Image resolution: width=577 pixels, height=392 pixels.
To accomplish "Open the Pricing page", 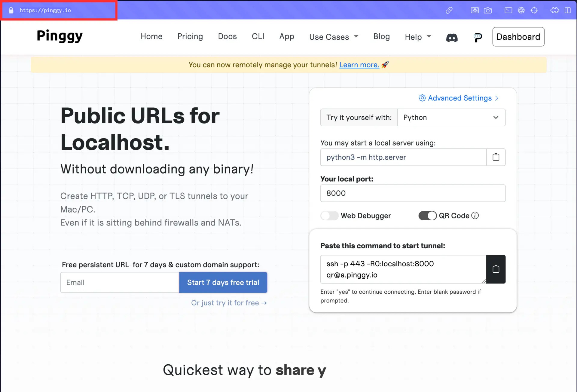I will [190, 36].
